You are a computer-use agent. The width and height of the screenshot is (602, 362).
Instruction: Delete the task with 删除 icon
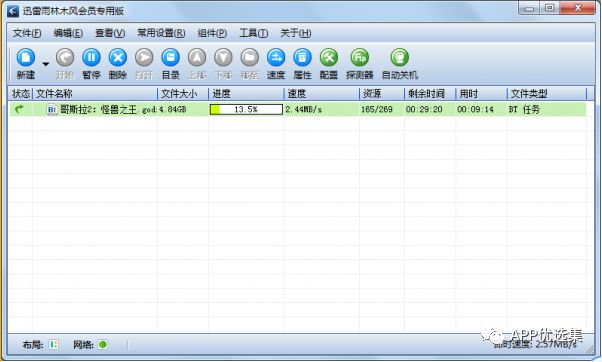point(118,58)
